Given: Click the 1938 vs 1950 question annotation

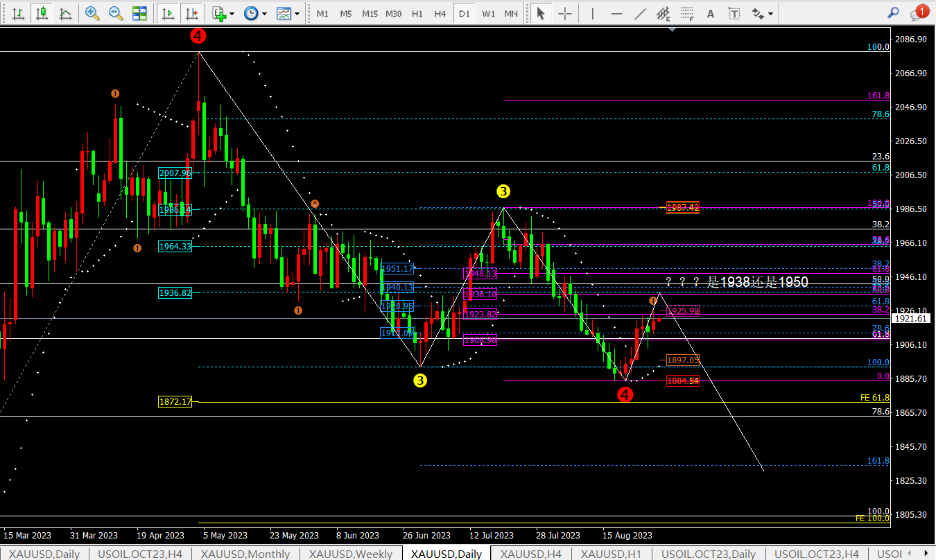Looking at the screenshot, I should tap(736, 282).
